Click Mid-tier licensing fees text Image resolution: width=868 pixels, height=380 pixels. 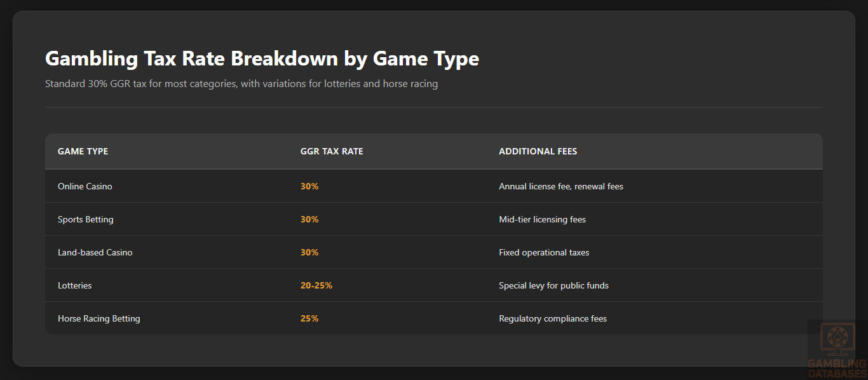pyautogui.click(x=542, y=219)
